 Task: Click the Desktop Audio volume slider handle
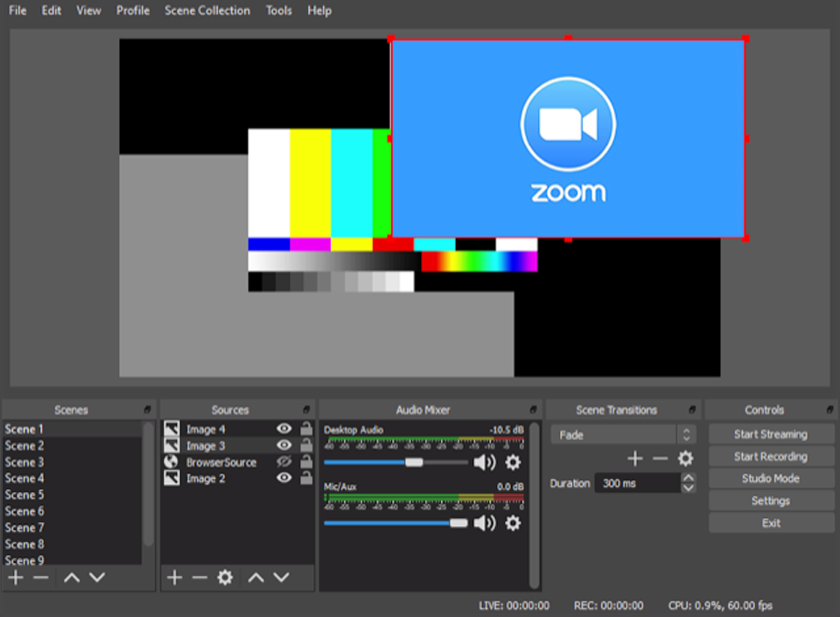(x=414, y=462)
